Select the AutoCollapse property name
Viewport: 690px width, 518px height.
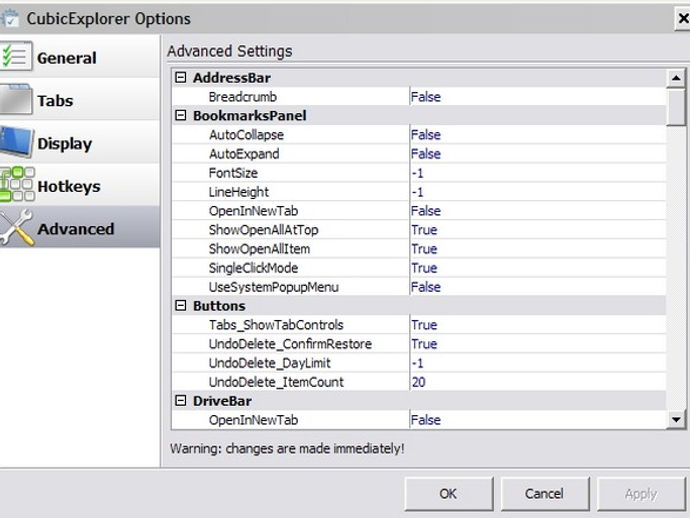pyautogui.click(x=246, y=135)
